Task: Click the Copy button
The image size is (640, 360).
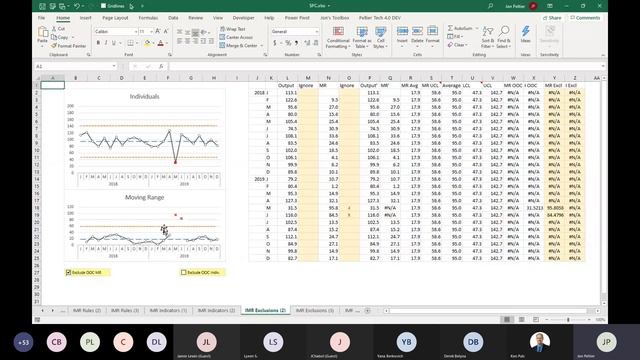Action: coord(60,37)
